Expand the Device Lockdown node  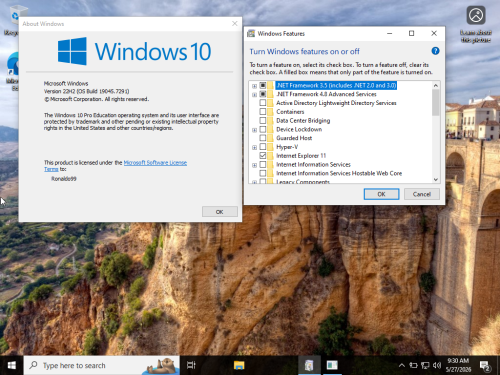tap(254, 130)
